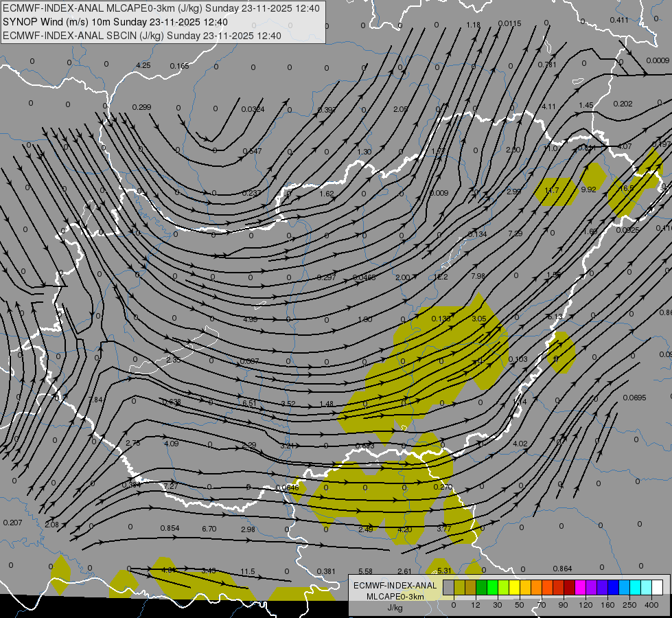Click the map value 0.0115
This screenshot has height=618, width=672.
[510, 23]
